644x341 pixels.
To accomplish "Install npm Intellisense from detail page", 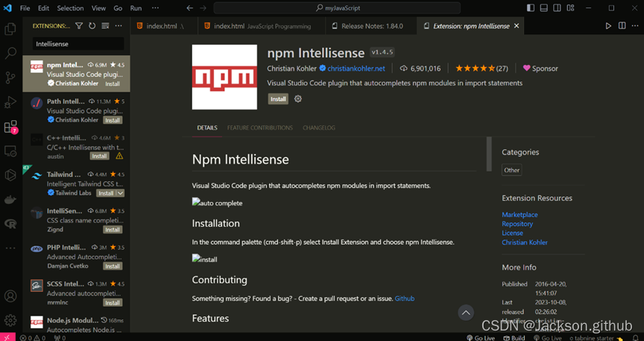I will tap(278, 98).
